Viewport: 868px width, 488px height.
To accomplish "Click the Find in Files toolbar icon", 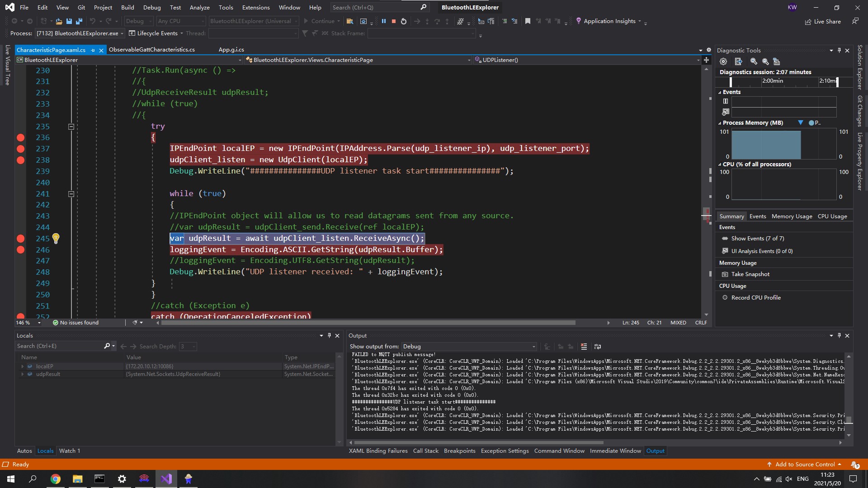I will [349, 21].
